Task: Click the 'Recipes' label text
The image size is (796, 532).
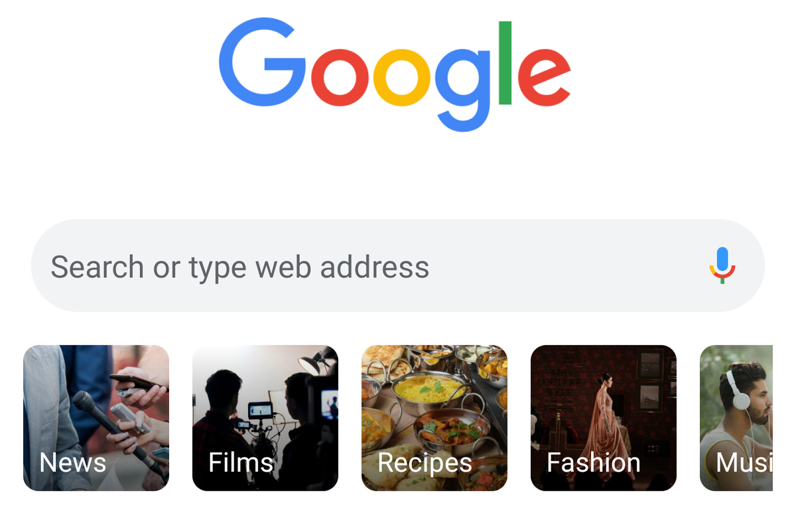Action: click(425, 464)
